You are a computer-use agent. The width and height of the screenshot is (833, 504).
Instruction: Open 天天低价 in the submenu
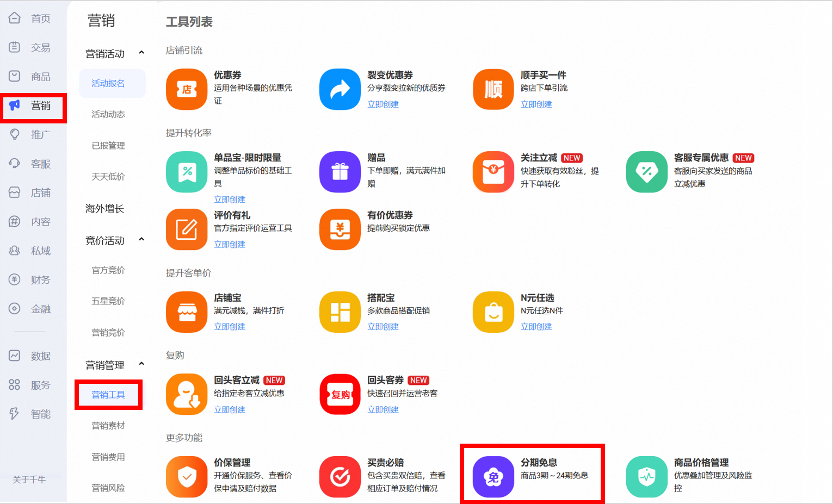point(108,176)
